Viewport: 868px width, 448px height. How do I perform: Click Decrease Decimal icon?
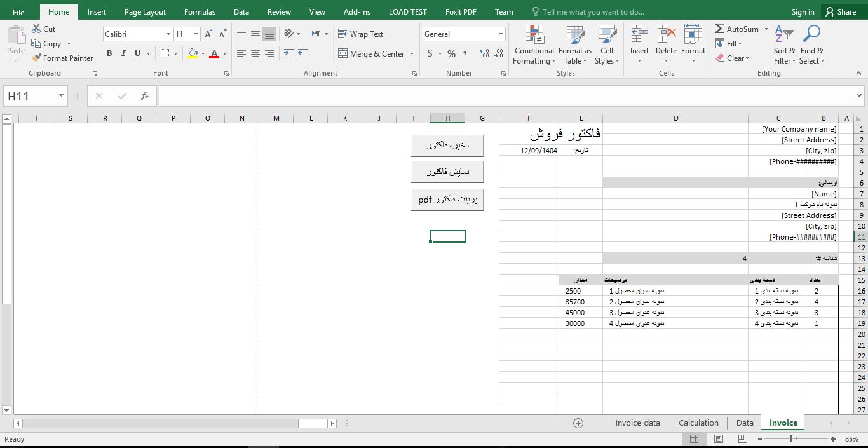coord(499,53)
